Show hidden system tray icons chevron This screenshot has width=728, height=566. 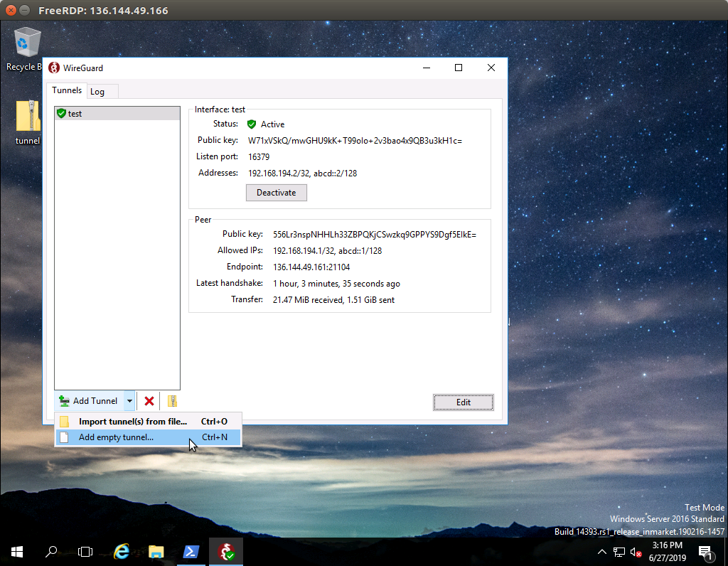[602, 552]
